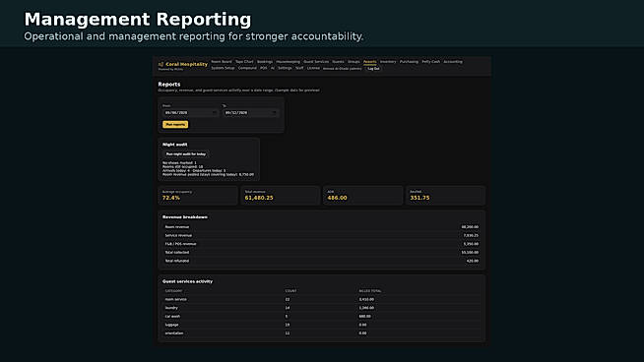Click the Room revenue posted today line

click(x=208, y=174)
